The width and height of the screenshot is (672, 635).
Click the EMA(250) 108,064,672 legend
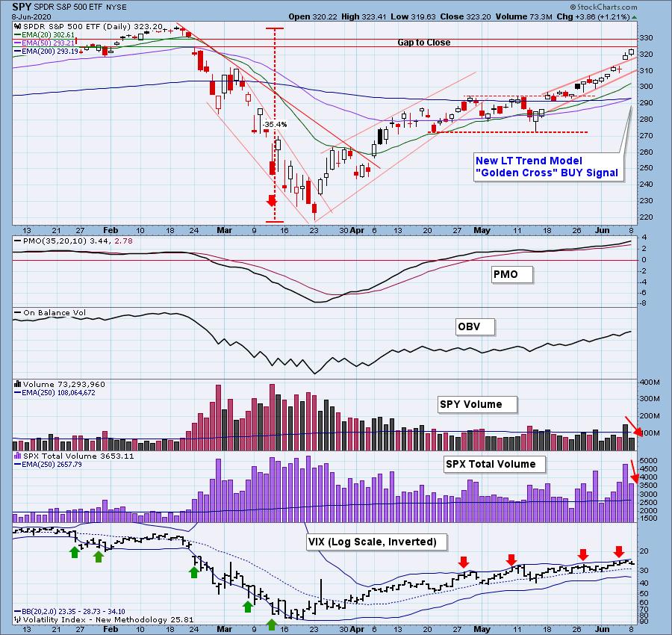[x=58, y=393]
